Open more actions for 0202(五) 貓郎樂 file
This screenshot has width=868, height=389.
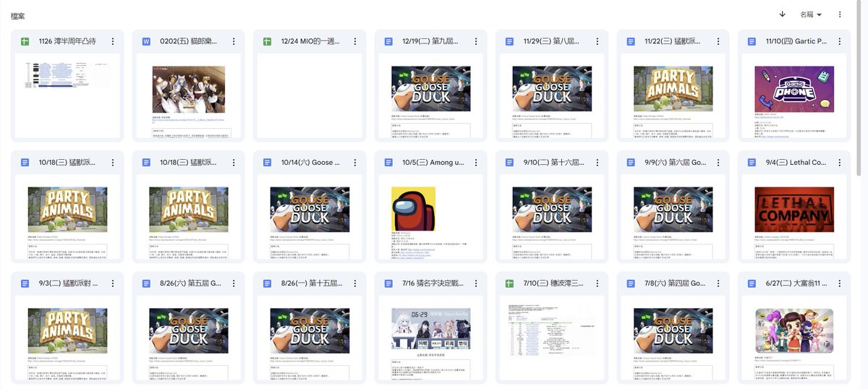click(234, 42)
